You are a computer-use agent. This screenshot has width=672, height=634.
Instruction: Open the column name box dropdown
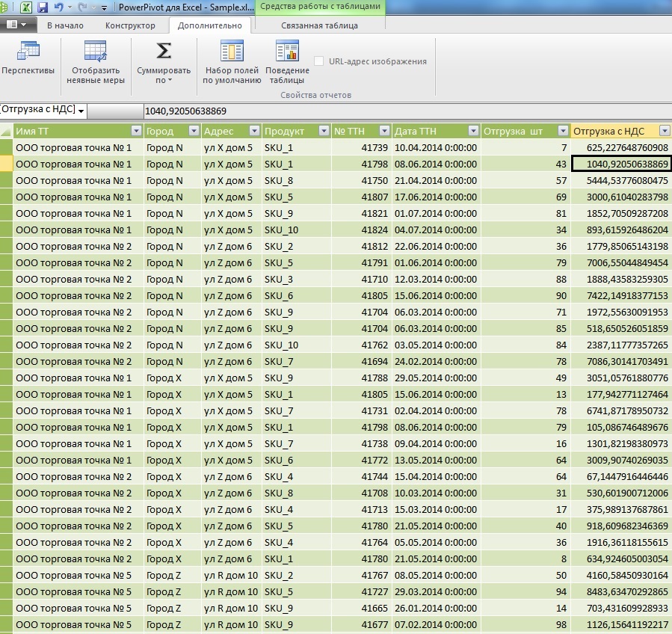(81, 111)
